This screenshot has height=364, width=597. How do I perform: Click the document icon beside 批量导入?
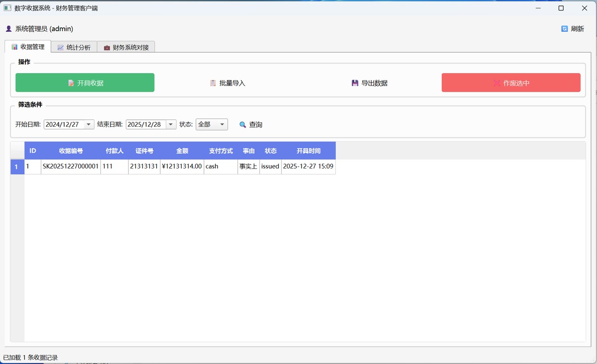[x=212, y=83]
